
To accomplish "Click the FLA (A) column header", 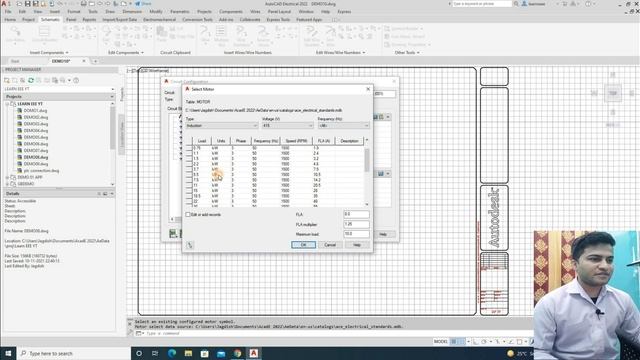I will point(324,141).
